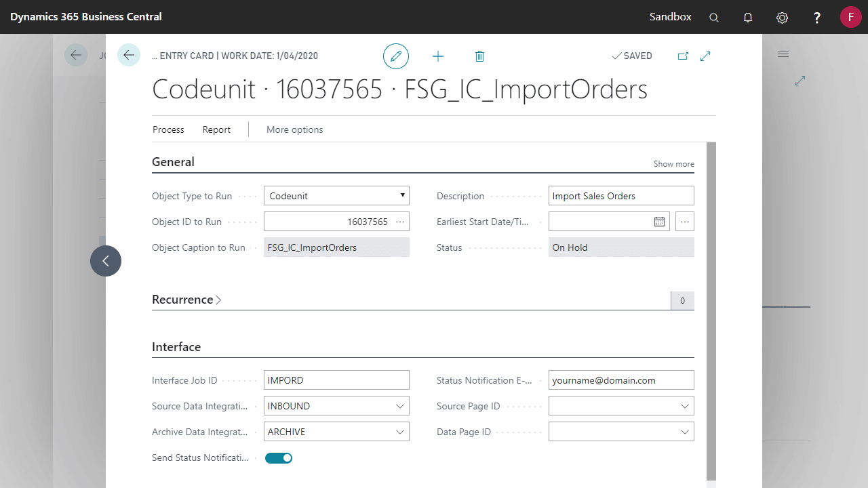The width and height of the screenshot is (868, 488).
Task: Click the Earliest Start Date/Time field
Action: [x=609, y=222]
